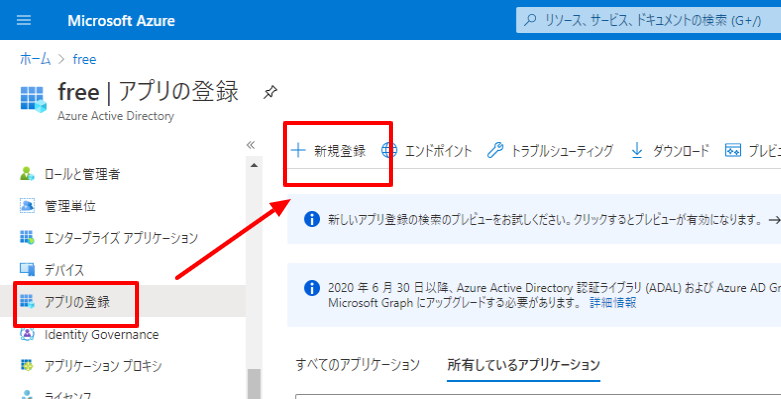
Task: Switch to すべてのアプリケーション tab
Action: click(358, 365)
